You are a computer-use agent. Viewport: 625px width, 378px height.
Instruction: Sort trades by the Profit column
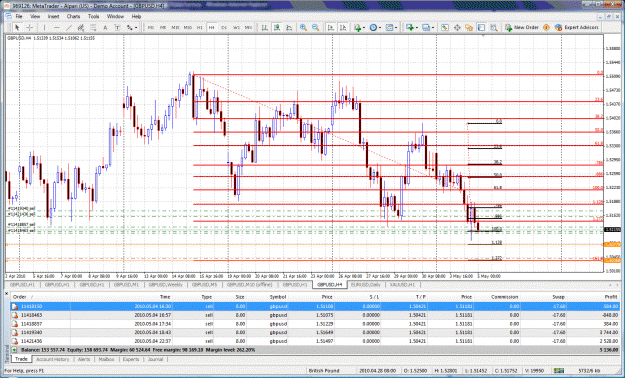click(611, 297)
